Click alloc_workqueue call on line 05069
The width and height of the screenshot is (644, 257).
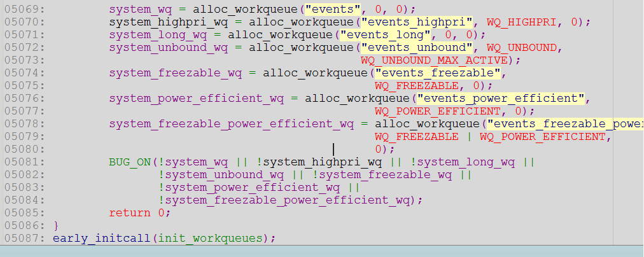tap(245, 9)
